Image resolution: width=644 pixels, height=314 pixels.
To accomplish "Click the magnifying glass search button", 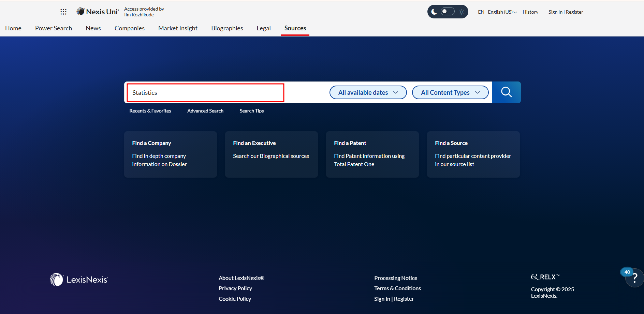I will pyautogui.click(x=506, y=92).
